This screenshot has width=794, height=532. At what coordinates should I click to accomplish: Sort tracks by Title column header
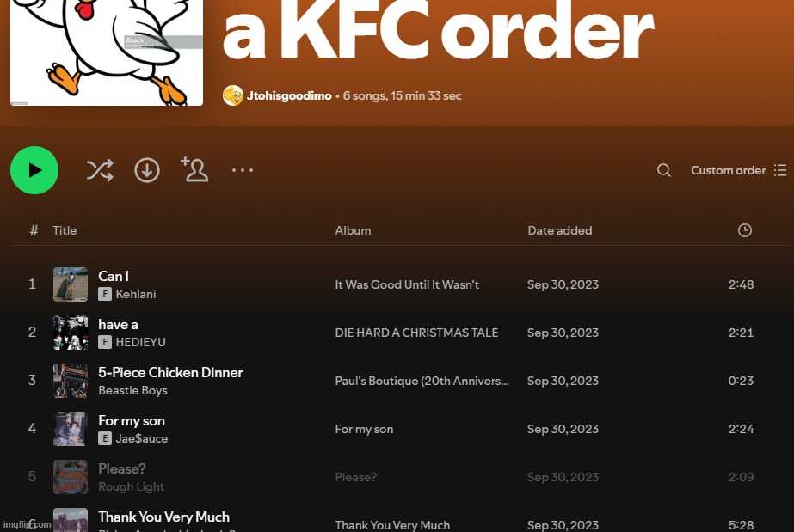point(65,230)
